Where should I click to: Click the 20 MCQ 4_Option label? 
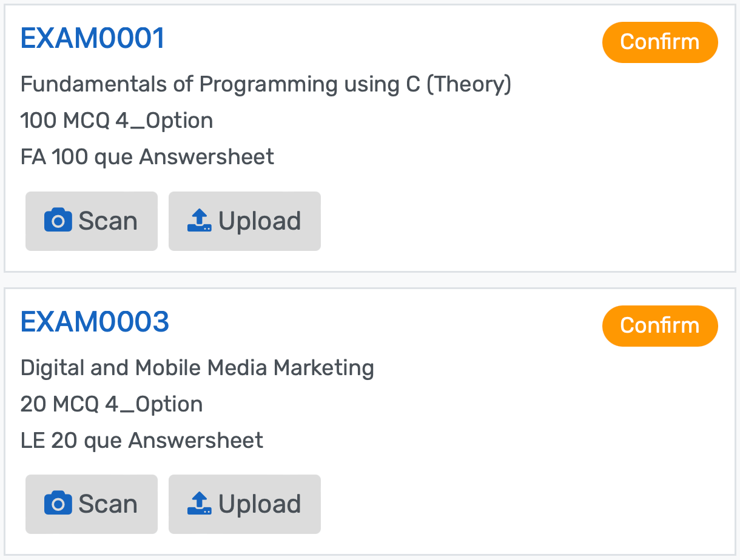[112, 404]
